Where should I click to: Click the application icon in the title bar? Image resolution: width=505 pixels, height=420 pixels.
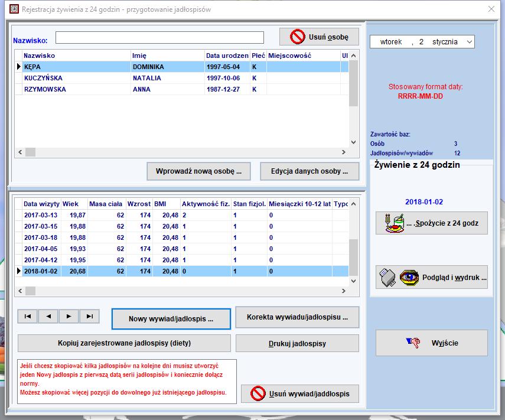click(x=14, y=9)
